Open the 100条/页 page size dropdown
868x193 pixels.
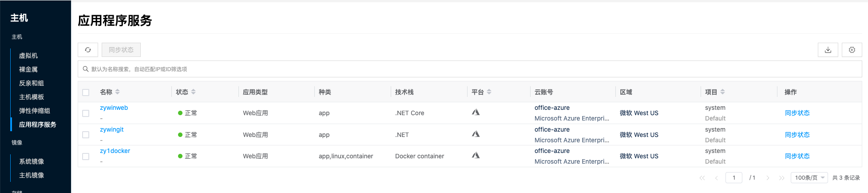tap(809, 178)
